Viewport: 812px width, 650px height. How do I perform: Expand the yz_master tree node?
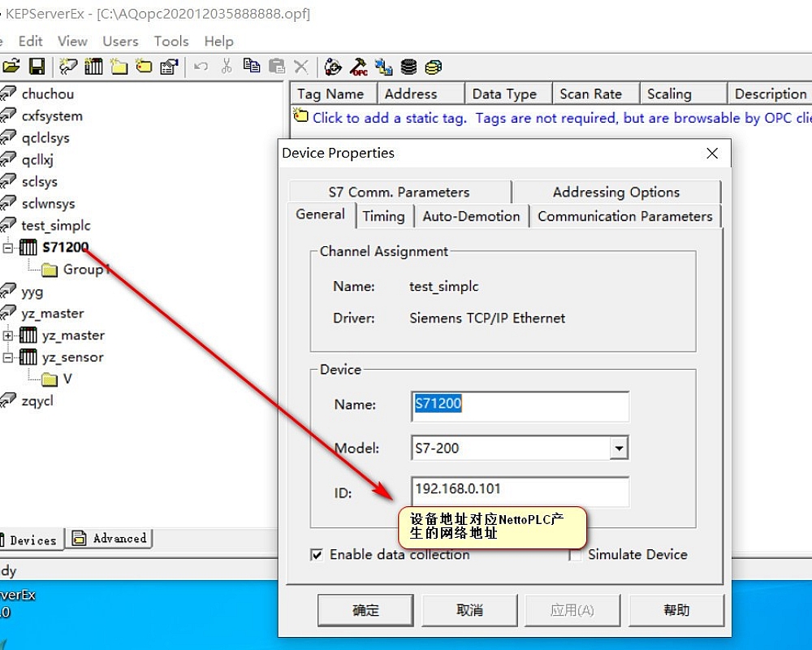[6, 335]
